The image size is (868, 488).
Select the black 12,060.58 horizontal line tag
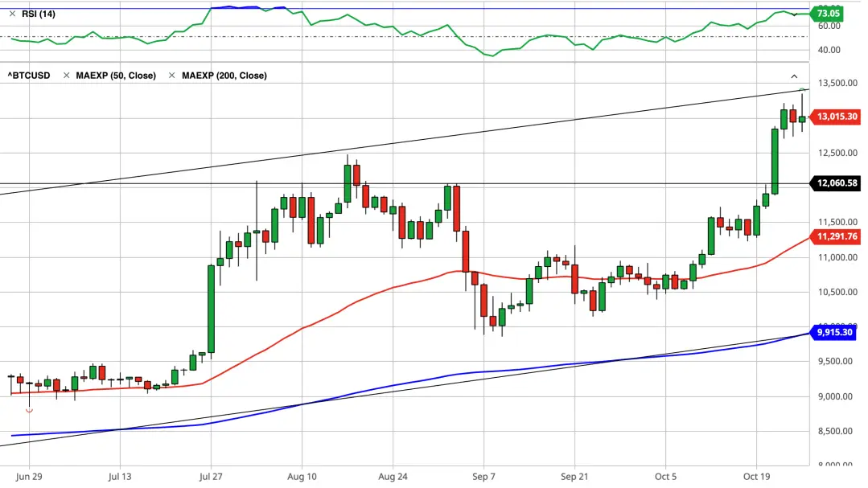836,183
